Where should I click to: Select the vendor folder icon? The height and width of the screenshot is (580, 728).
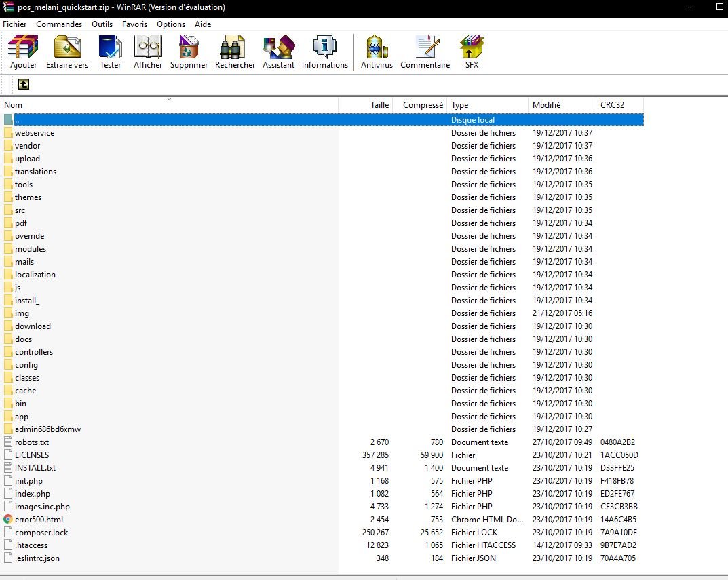click(8, 146)
